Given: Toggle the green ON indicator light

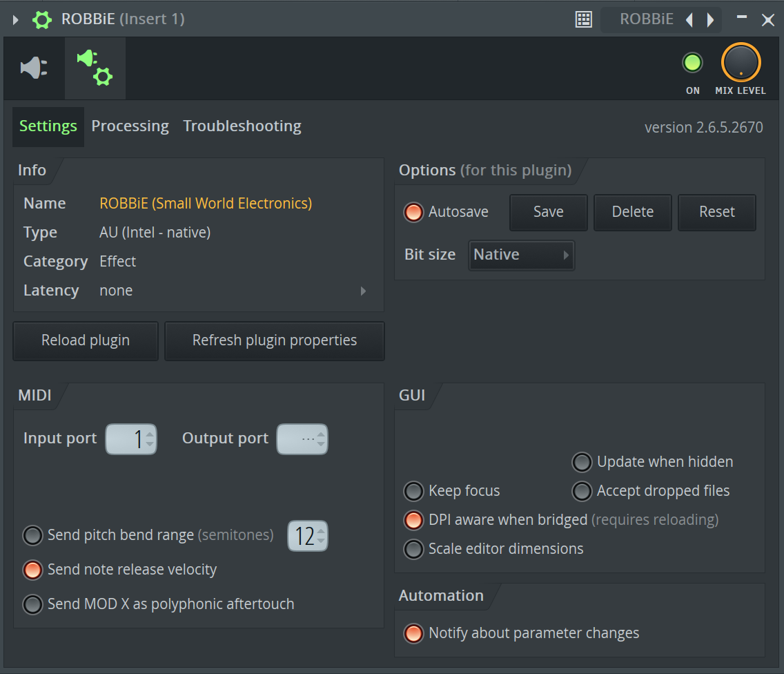Looking at the screenshot, I should click(692, 63).
